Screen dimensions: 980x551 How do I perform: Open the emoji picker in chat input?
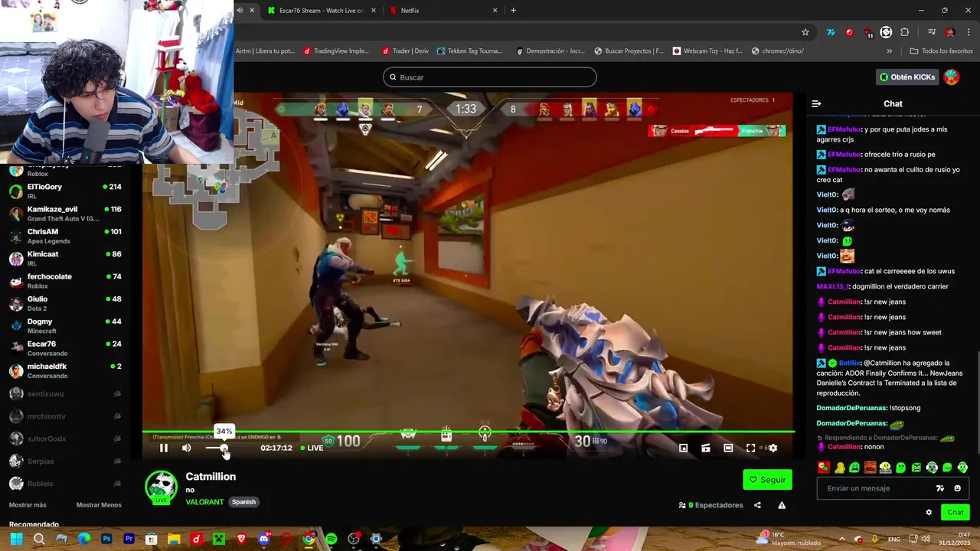[x=957, y=488]
